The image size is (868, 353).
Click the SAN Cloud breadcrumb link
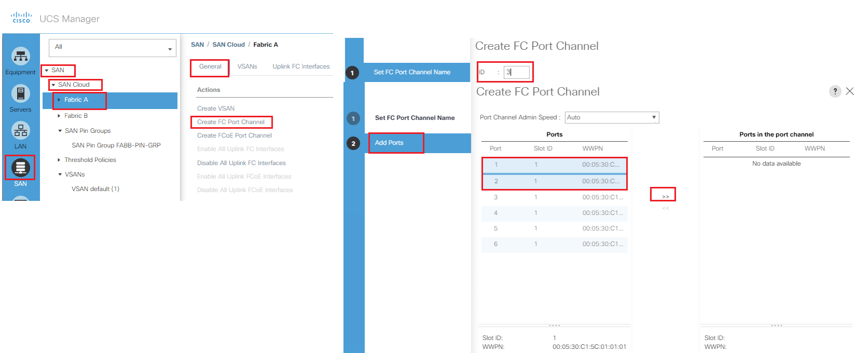coord(228,45)
